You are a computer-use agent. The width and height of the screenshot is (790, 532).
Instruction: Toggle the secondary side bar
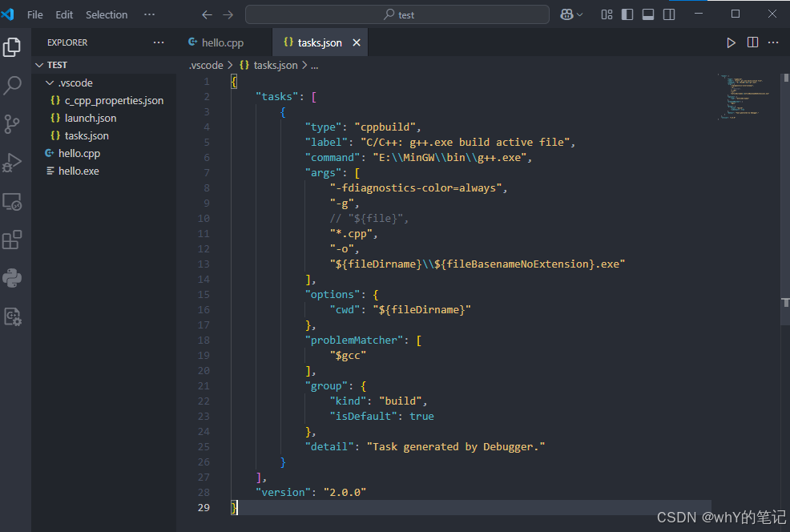coord(669,14)
